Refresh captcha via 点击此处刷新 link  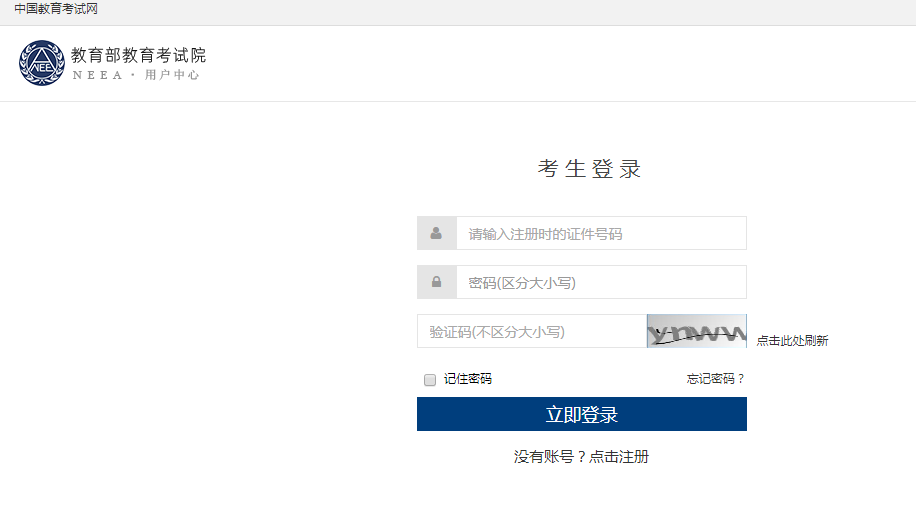pos(792,341)
